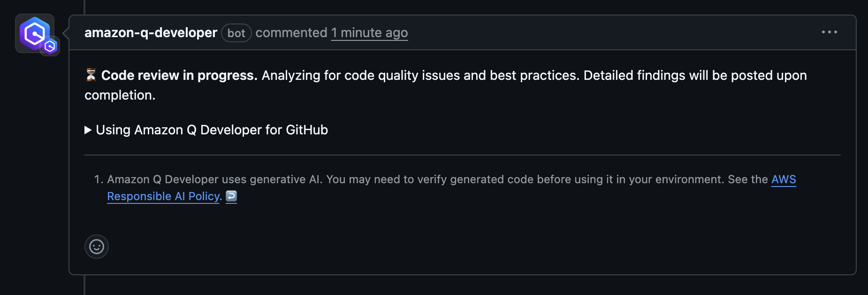Click the timeline line below the comment box
Screen dimensions: 868x295
pos(84,286)
